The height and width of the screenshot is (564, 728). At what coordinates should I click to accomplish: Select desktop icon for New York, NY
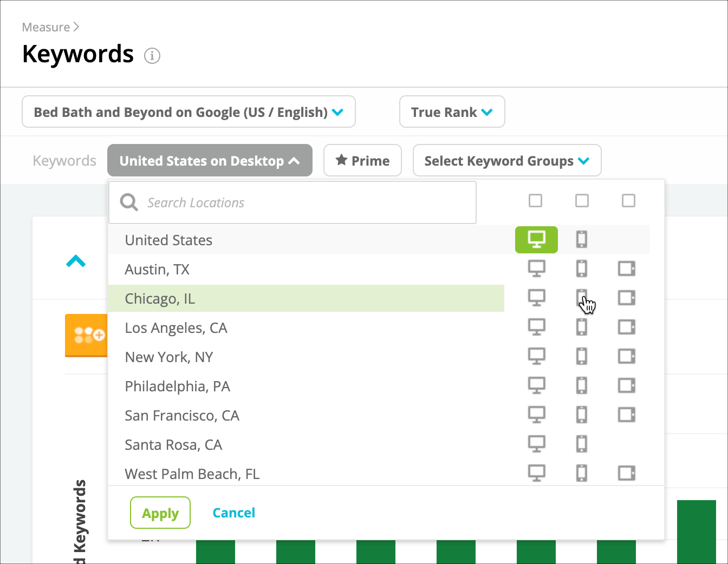coord(536,357)
